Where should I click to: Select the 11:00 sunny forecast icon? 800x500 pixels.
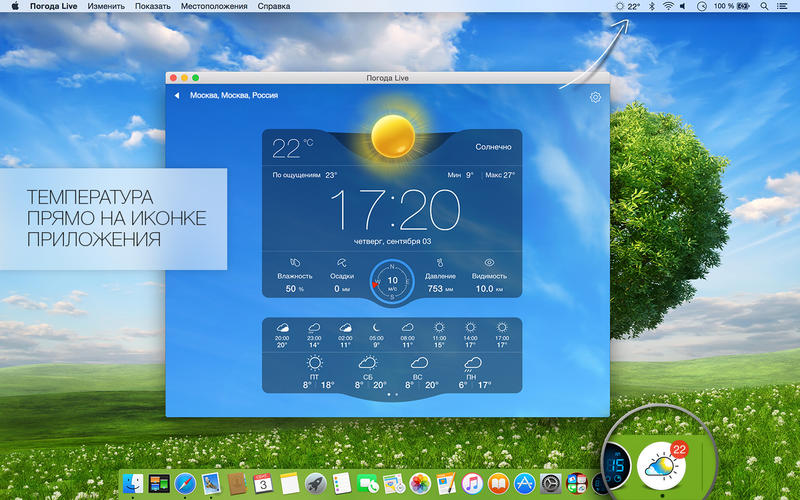pos(439,327)
